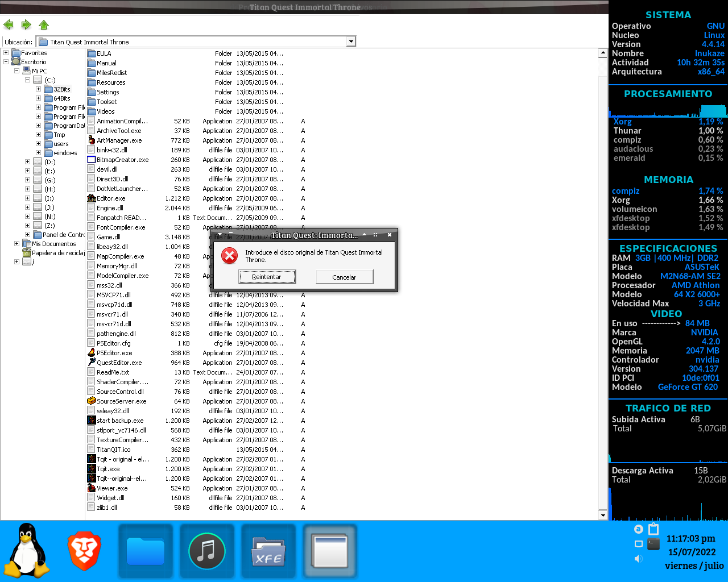The width and height of the screenshot is (728, 582).
Task: Select the zlib1.dll file
Action: [x=106, y=508]
